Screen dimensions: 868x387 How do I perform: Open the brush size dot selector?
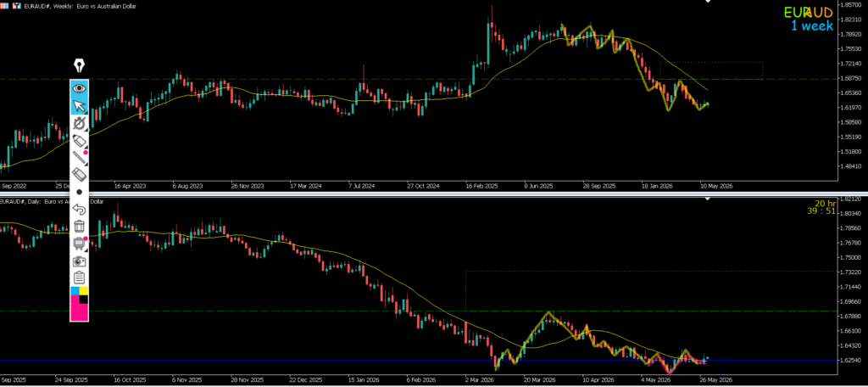tap(79, 192)
